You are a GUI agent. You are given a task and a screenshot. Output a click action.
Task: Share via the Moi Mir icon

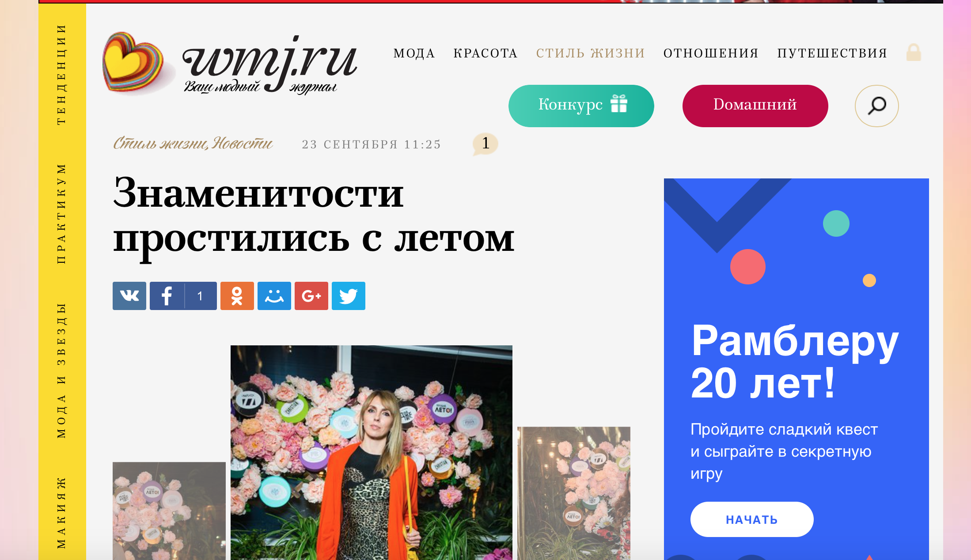[274, 296]
